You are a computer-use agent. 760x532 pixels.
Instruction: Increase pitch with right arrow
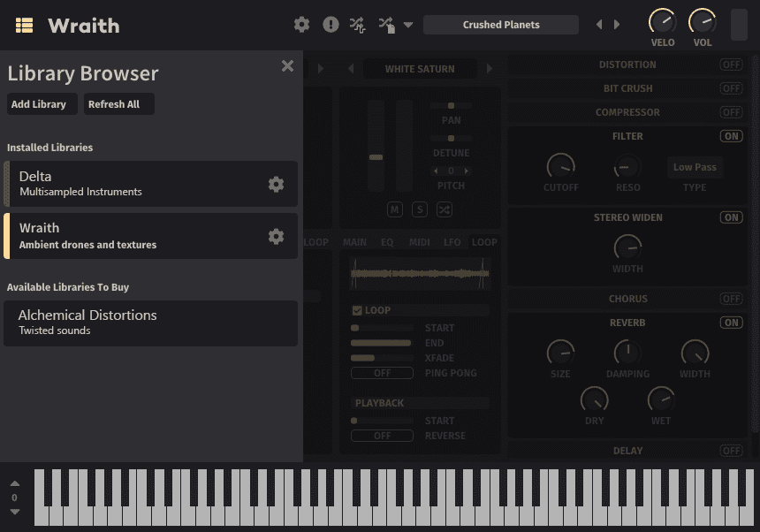pos(467,171)
